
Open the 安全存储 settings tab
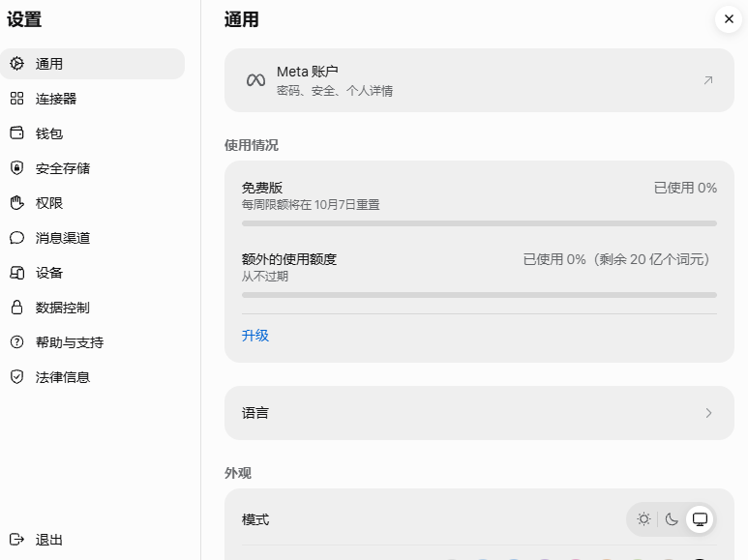[x=93, y=168]
